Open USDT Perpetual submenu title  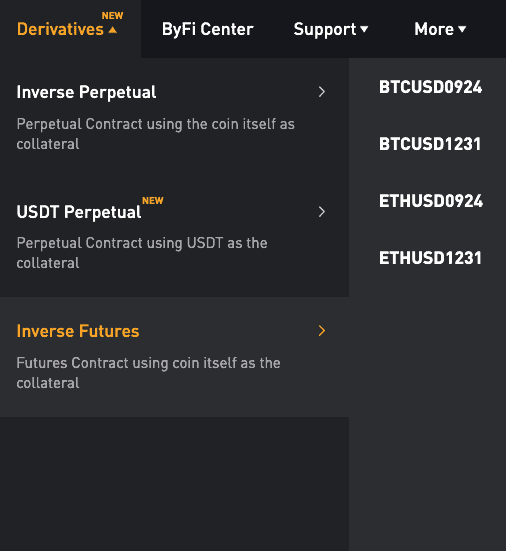click(79, 213)
